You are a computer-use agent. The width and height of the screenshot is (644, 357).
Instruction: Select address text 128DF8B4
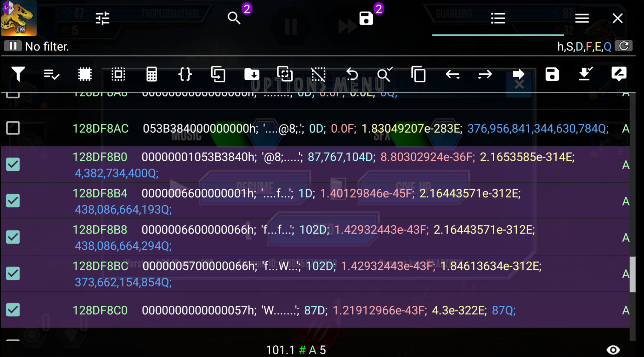pyautogui.click(x=100, y=193)
